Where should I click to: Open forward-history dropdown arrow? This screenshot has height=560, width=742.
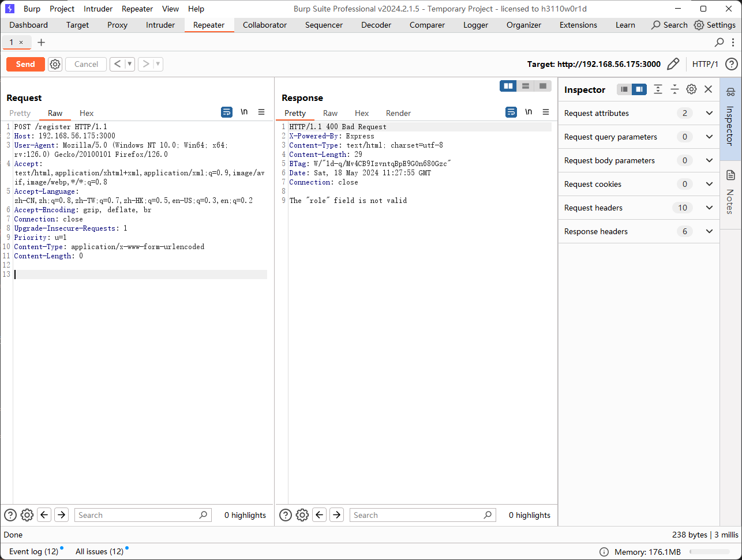coord(158,64)
